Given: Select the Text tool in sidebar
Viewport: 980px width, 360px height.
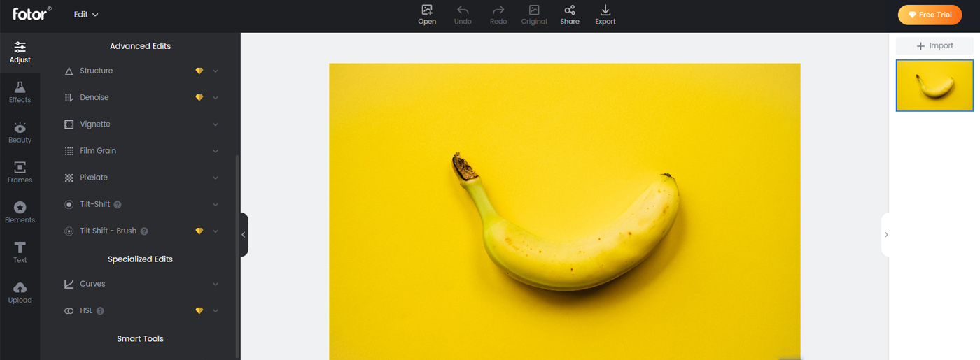Looking at the screenshot, I should click(x=20, y=252).
